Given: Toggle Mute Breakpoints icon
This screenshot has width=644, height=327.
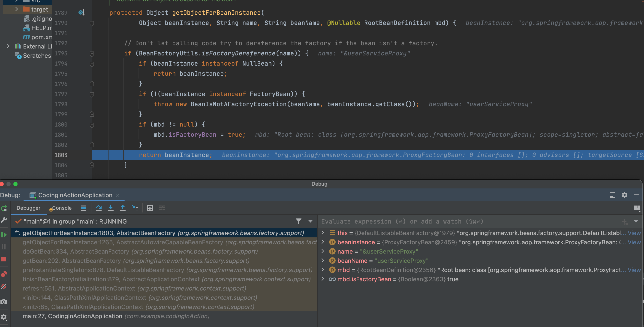Looking at the screenshot, I should coord(4,286).
